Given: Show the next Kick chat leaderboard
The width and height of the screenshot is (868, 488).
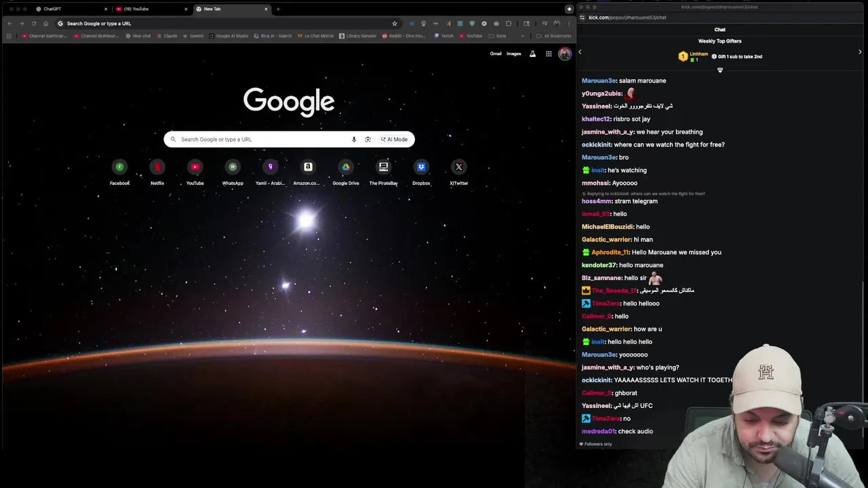Looking at the screenshot, I should (x=860, y=52).
